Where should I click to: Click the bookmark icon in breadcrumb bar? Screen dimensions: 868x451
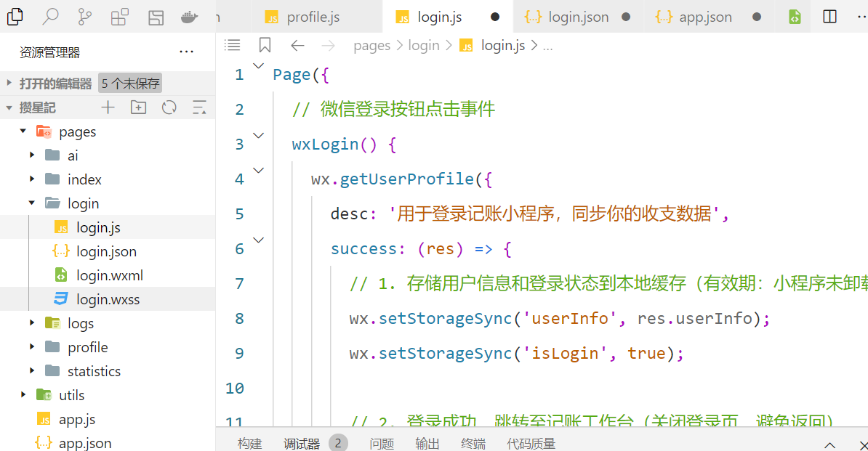click(265, 45)
